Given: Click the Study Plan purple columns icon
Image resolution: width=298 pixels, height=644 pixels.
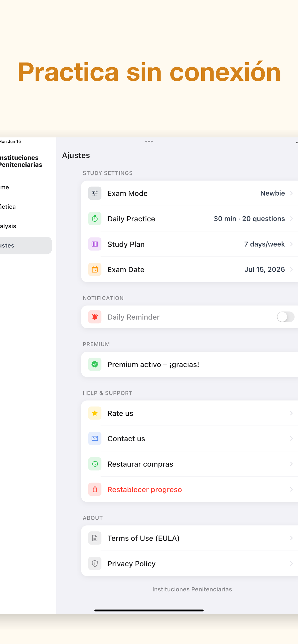Looking at the screenshot, I should pos(95,244).
